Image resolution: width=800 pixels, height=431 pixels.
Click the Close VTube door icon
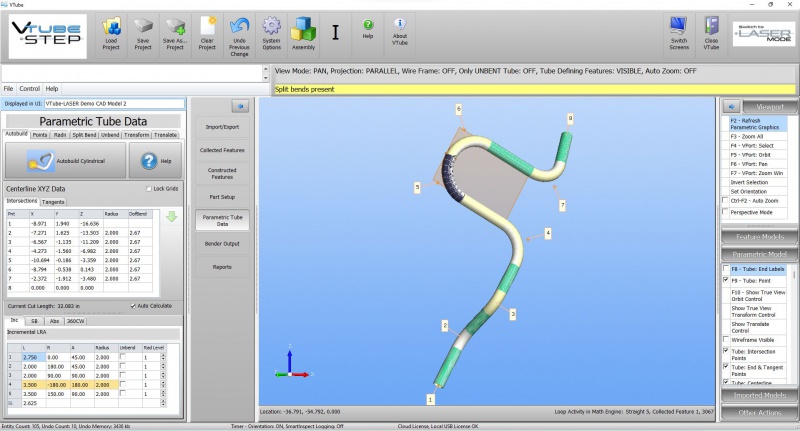(x=711, y=26)
